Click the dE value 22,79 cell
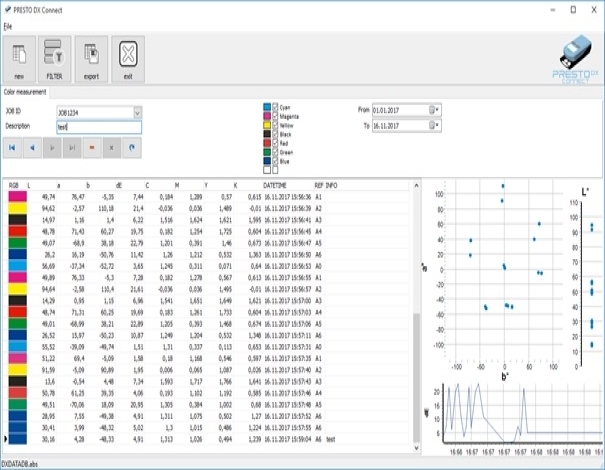This screenshot has height=470, width=605. (130, 243)
